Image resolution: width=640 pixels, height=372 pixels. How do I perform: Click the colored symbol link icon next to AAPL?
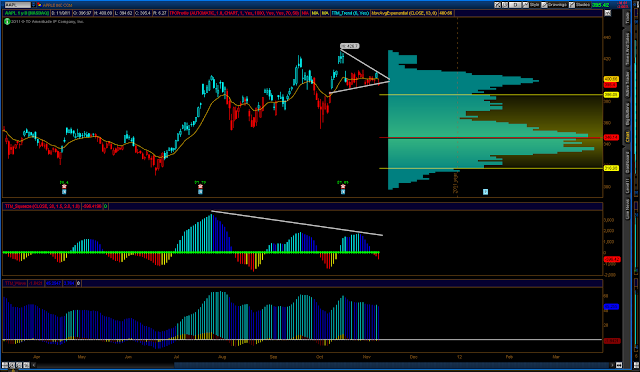point(39,5)
